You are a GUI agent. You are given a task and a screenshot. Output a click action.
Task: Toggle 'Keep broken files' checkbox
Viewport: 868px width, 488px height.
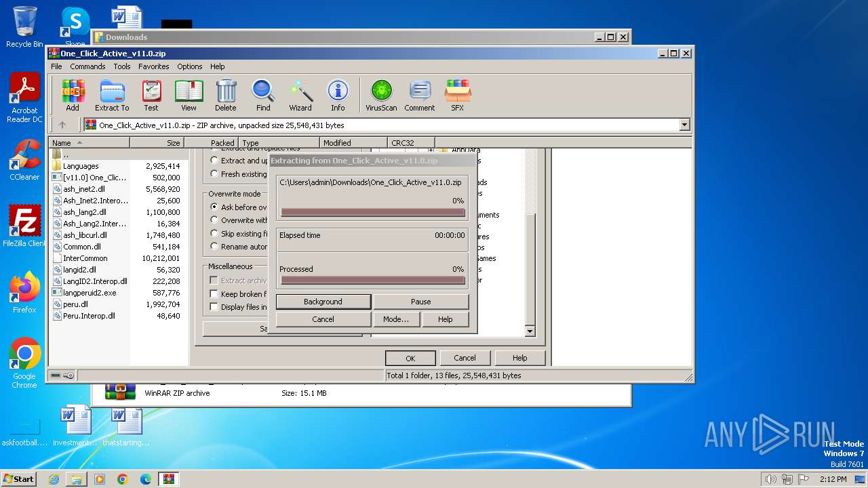pyautogui.click(x=214, y=294)
